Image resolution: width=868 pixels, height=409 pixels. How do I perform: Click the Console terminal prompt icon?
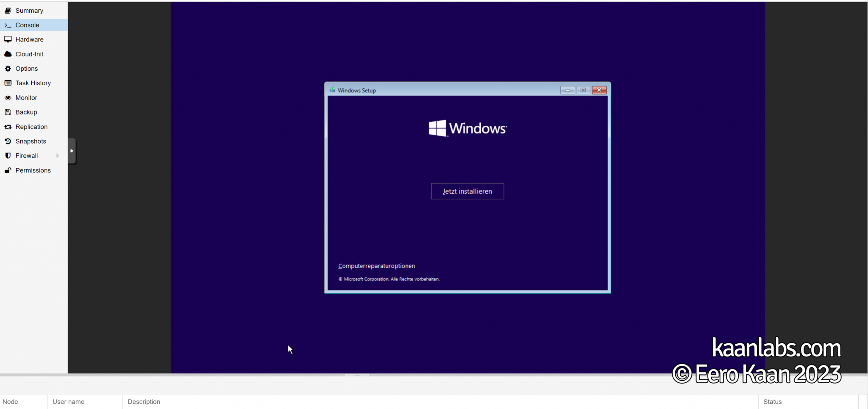coord(8,25)
